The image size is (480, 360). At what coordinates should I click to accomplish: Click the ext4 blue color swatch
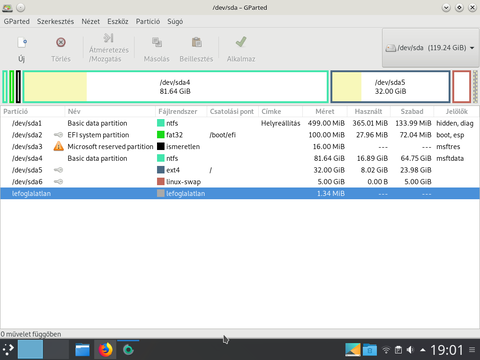161,170
